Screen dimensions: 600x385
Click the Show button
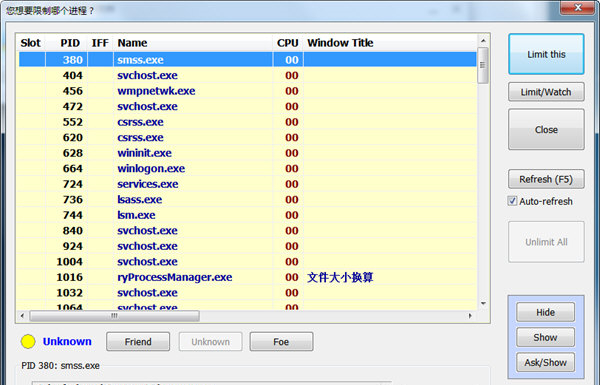545,337
